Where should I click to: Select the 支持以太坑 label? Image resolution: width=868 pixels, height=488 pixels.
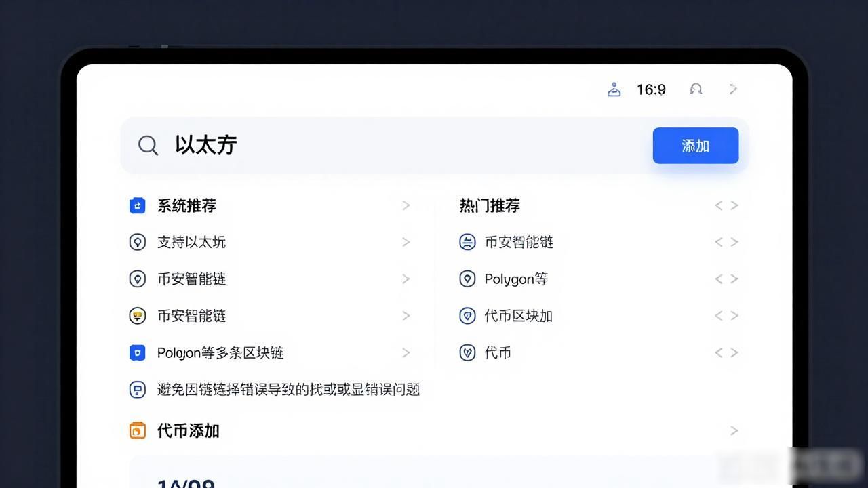[192, 242]
